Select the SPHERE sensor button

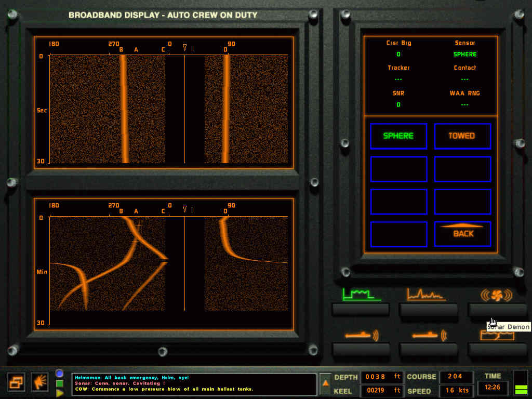point(398,136)
